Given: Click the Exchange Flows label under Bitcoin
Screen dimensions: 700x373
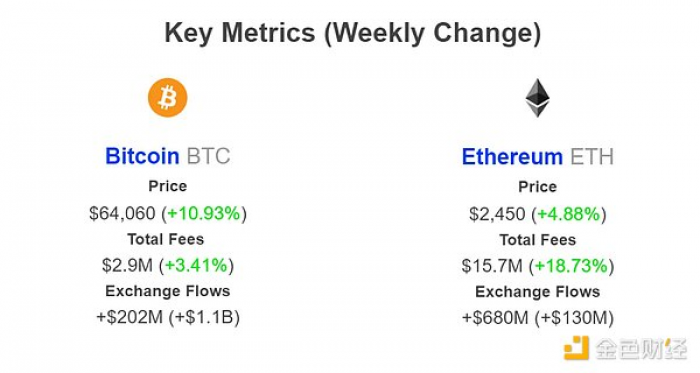Looking at the screenshot, I should click(x=168, y=291).
